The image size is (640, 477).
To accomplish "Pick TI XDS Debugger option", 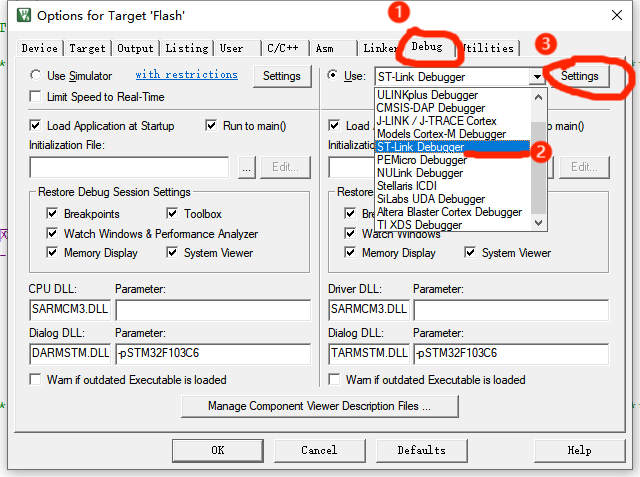I will click(453, 225).
